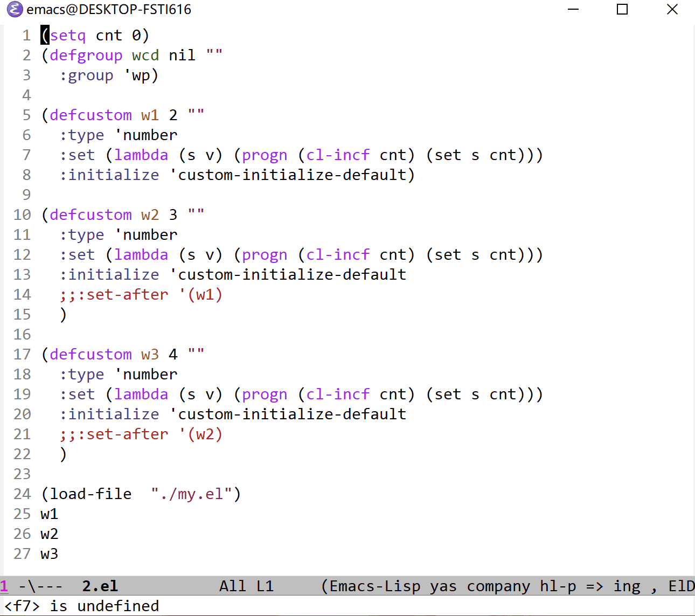Image resolution: width=695 pixels, height=616 pixels.
Task: Click the commented :set-after '(w1) line
Action: [x=141, y=295]
